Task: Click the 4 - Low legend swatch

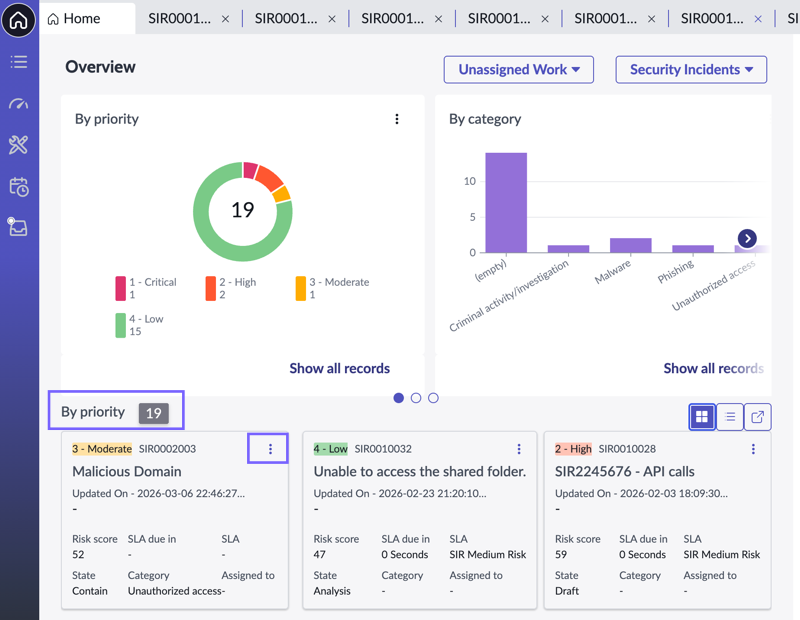Action: click(120, 325)
